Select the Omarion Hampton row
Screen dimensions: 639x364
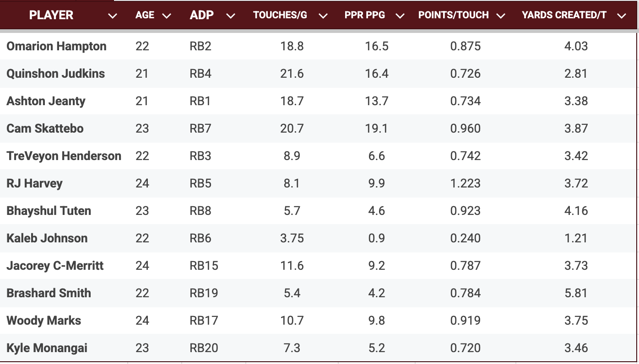(56, 46)
